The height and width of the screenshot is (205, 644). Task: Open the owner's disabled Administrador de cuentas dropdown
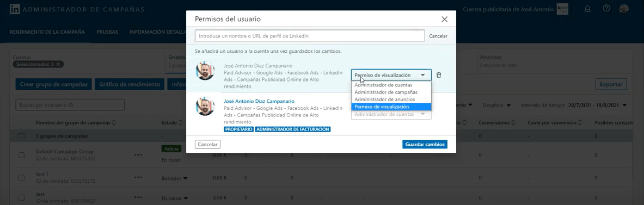tap(391, 115)
